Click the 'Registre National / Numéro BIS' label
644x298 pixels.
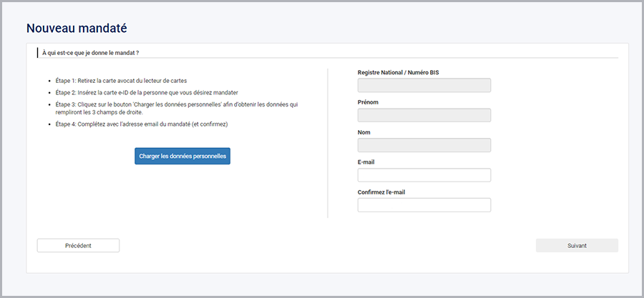click(399, 72)
